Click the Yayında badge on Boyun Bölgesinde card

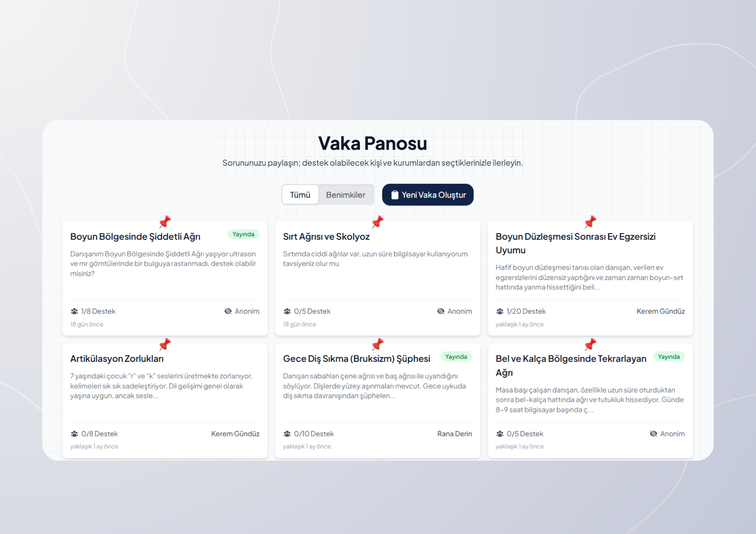pos(243,234)
